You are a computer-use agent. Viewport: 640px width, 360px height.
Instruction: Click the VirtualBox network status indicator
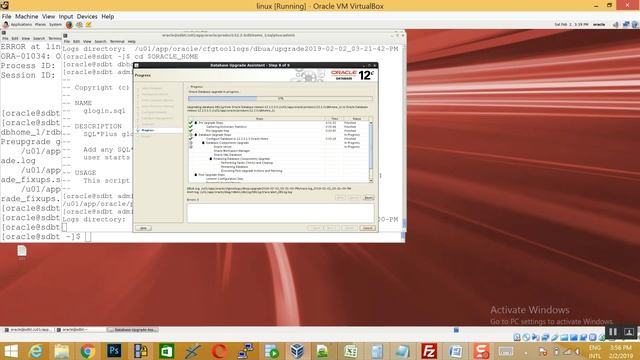click(x=545, y=338)
